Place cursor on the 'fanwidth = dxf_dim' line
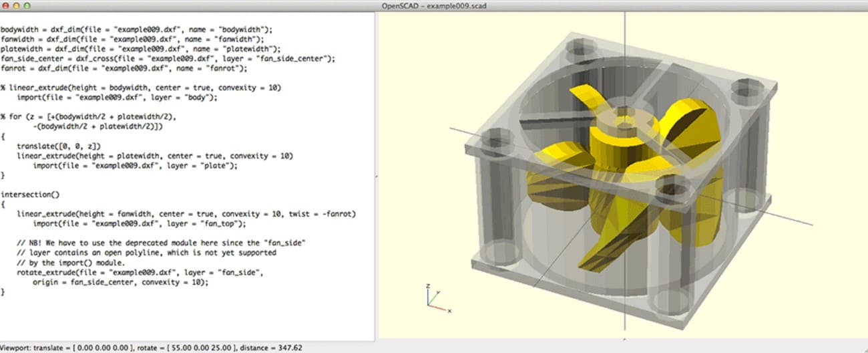The image size is (868, 353). [x=132, y=39]
